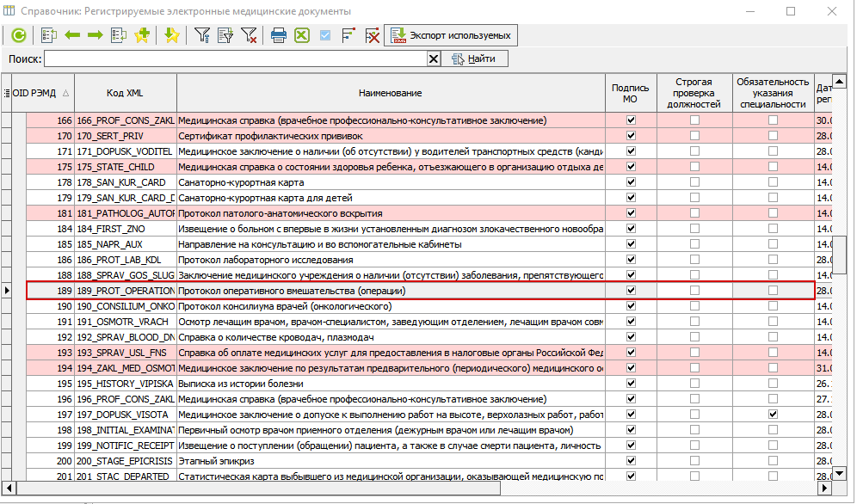Viewport: 857px width, 504px height.
Task: Click scroll up arrow of vertical scrollbar
Action: (839, 82)
